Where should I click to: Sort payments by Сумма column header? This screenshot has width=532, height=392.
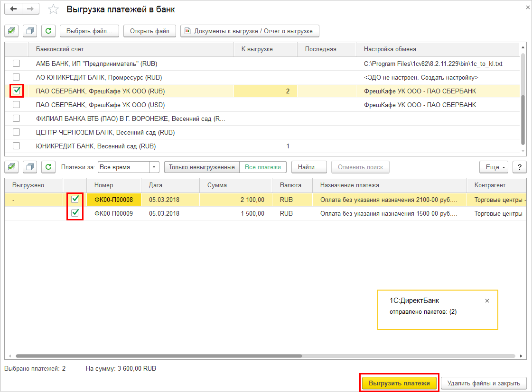click(236, 185)
